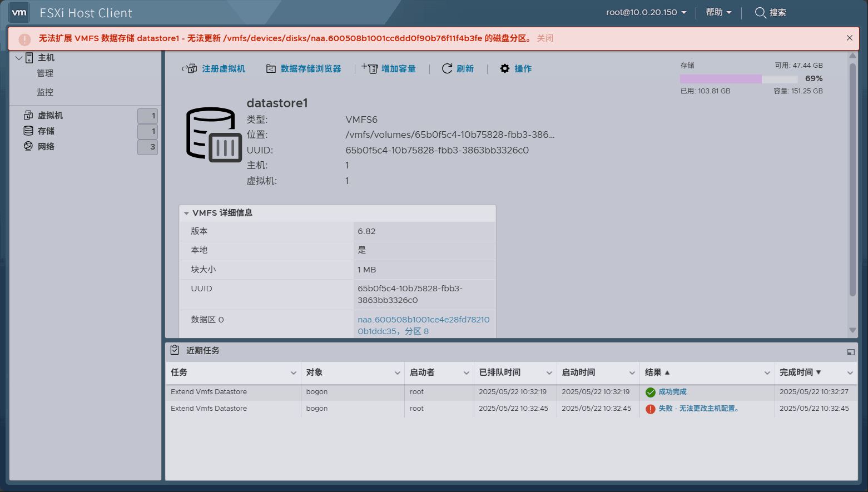868x492 pixels.
Task: Open extent link naa.600508b1001ce4e28fd78210
Action: click(424, 325)
